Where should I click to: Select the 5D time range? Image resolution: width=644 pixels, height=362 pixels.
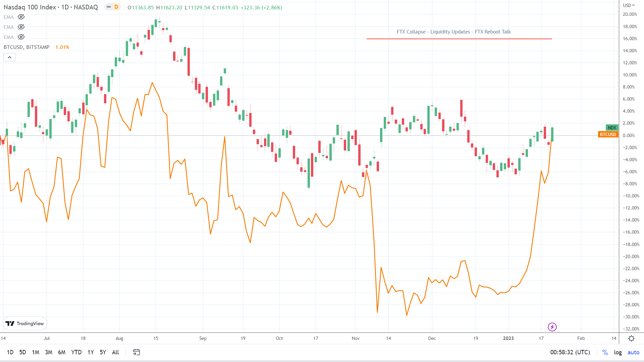[x=22, y=352]
